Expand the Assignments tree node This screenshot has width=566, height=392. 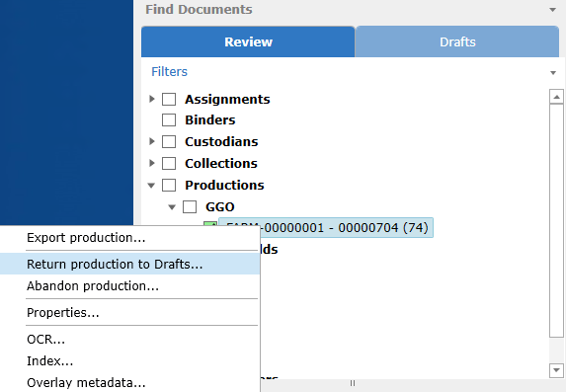coord(151,99)
